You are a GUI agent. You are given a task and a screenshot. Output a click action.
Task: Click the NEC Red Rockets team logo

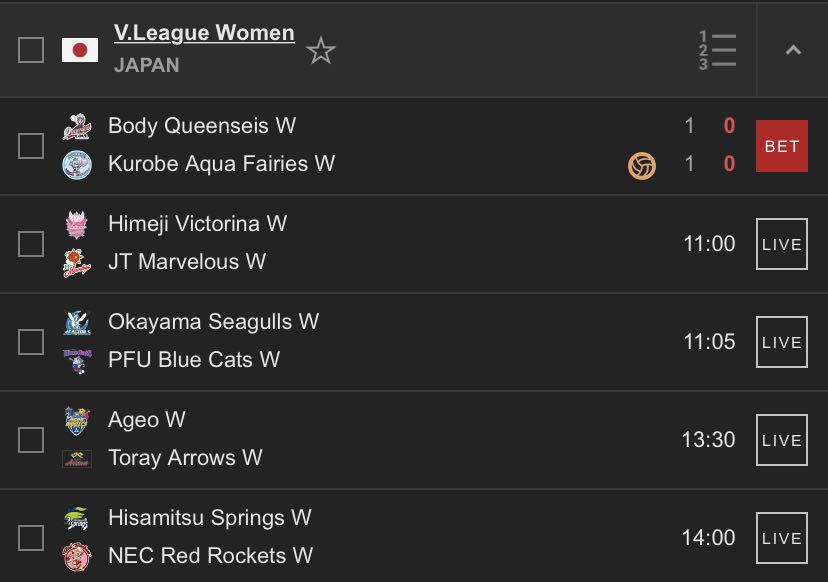[x=77, y=557]
